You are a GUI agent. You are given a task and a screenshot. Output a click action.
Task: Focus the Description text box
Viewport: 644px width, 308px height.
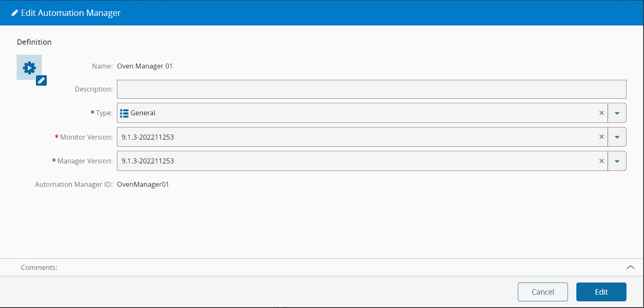[x=371, y=89]
